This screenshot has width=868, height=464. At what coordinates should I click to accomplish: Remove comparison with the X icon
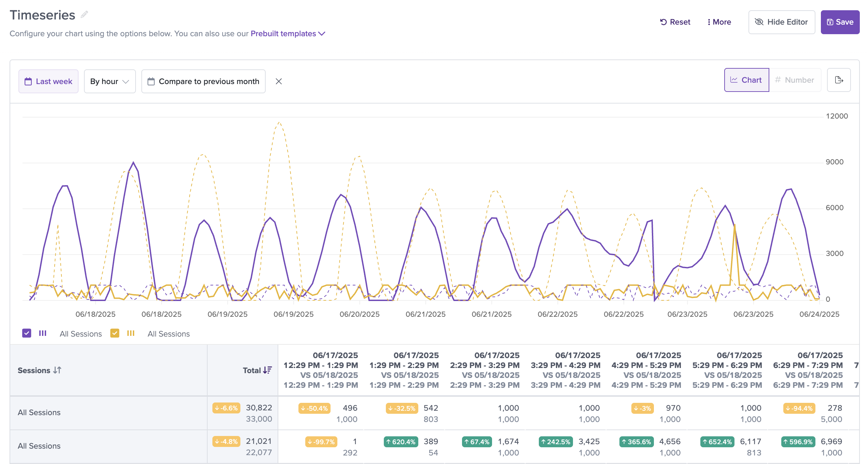[279, 81]
